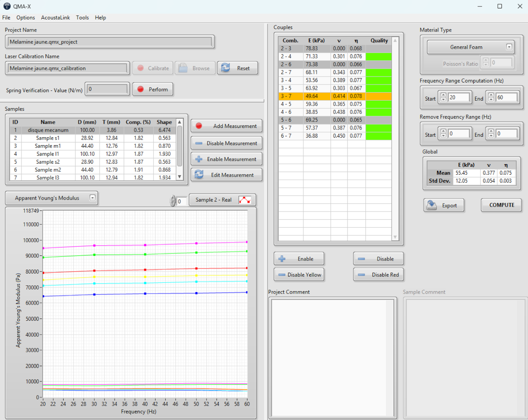This screenshot has height=420, width=528.
Task: Click the Project Comment text area
Action: [332, 358]
